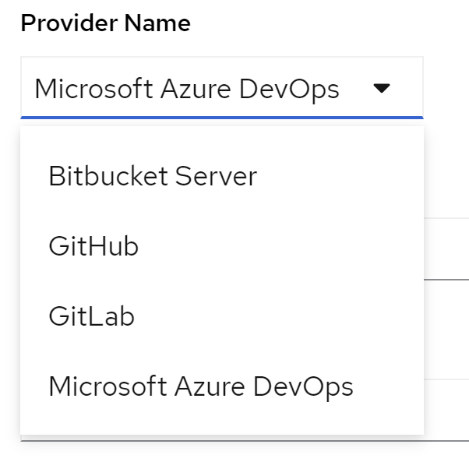Pick GitLab as the provider
The width and height of the screenshot is (469, 476).
click(91, 316)
